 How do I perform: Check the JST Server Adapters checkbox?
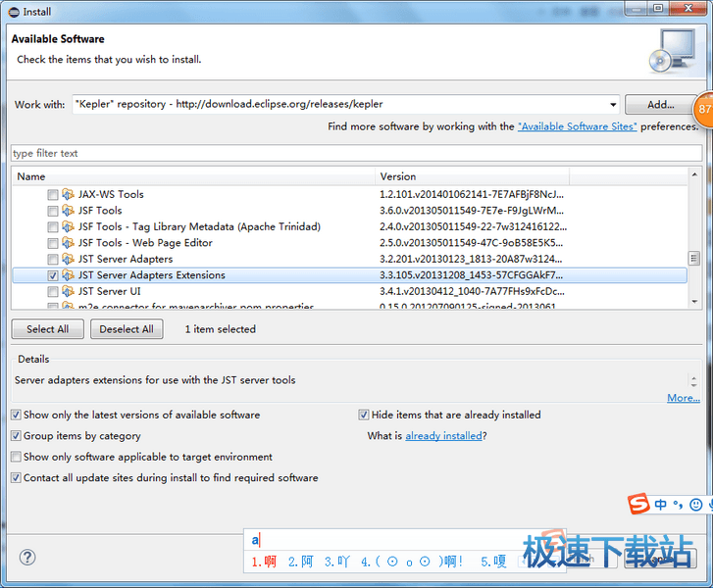(53, 260)
